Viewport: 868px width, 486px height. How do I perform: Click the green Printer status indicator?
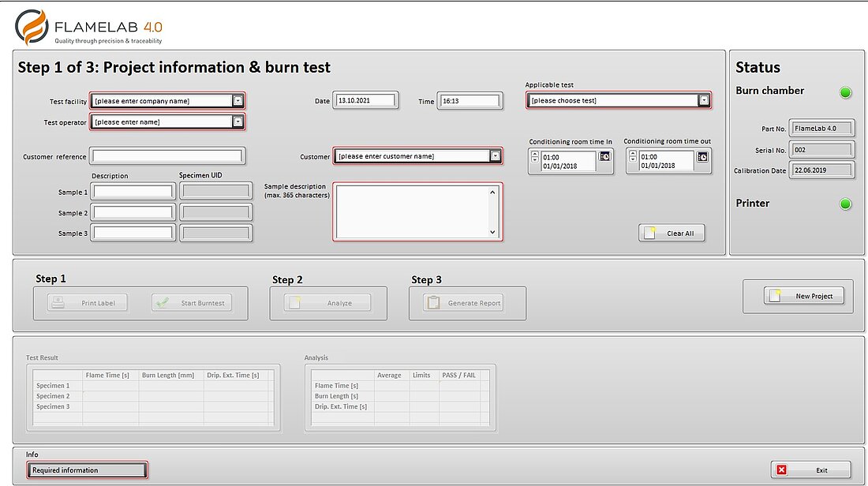(846, 204)
